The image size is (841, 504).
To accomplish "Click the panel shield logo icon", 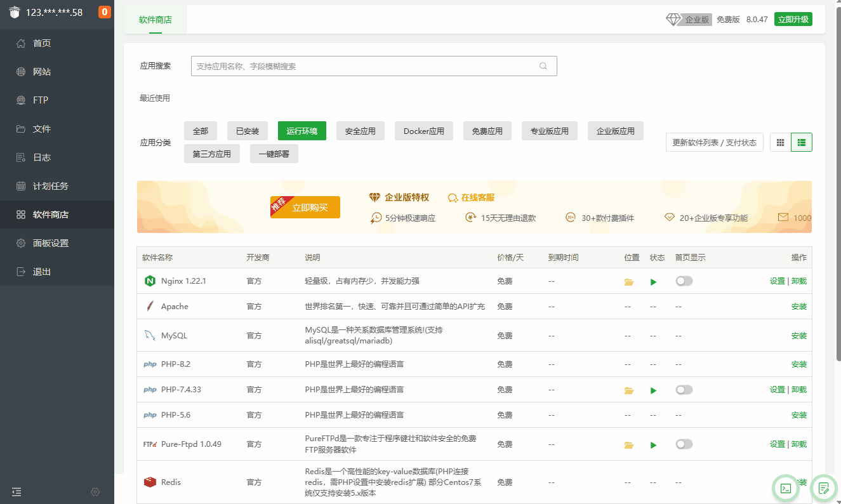I will 15,11.
